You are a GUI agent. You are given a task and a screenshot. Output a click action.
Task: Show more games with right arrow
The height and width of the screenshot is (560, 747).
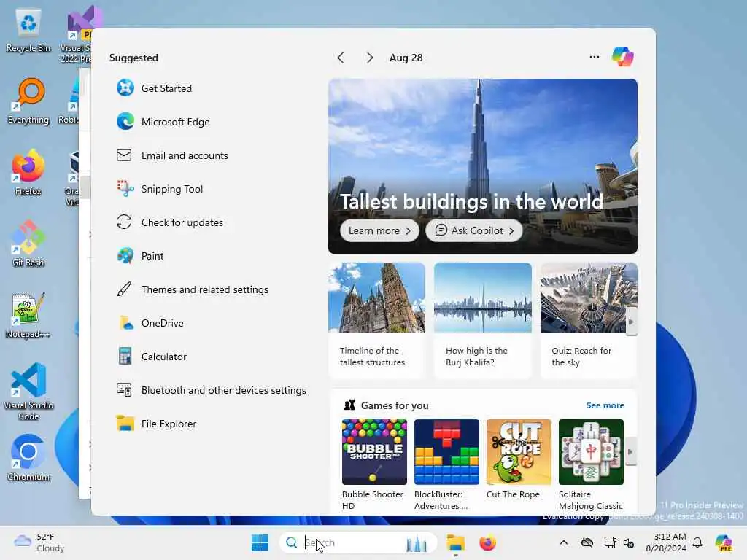pos(631,451)
